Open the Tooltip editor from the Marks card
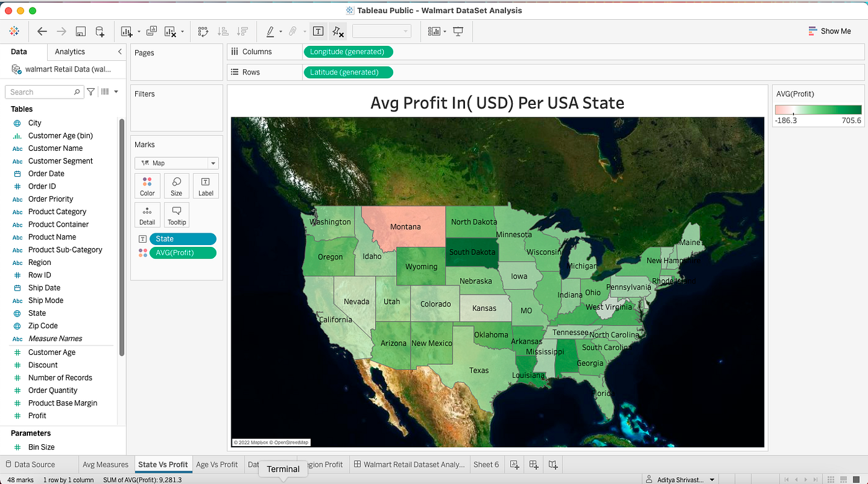 tap(176, 214)
